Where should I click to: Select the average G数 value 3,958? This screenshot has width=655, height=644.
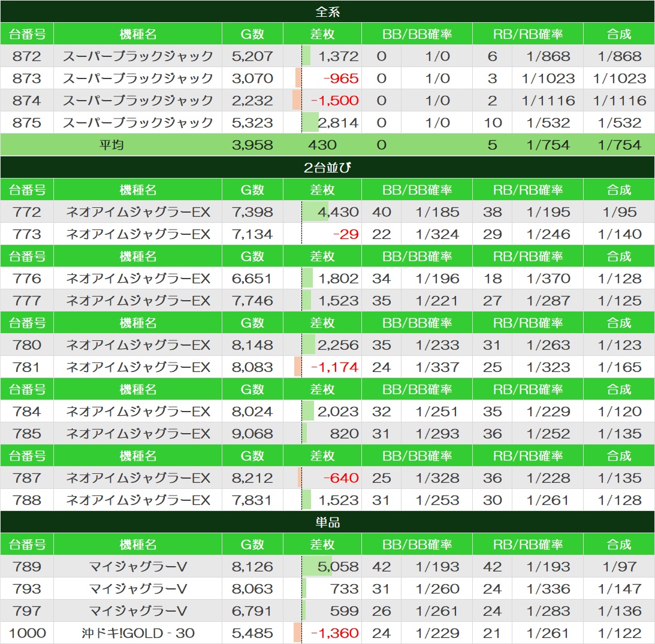point(252,145)
